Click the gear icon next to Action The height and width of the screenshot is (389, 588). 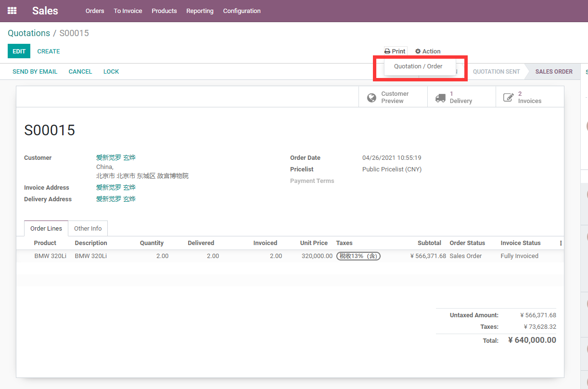[418, 52]
